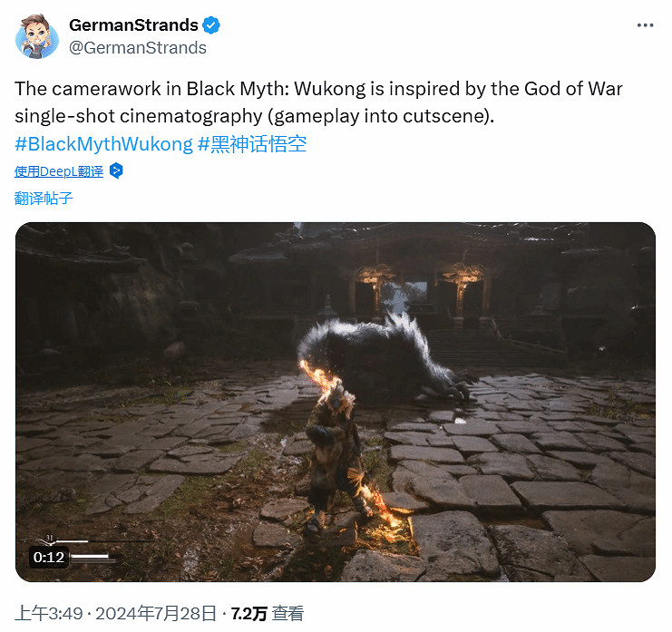This screenshot has width=672, height=632.
Task: Click the DeepL hexagon logo icon
Action: coord(116,170)
